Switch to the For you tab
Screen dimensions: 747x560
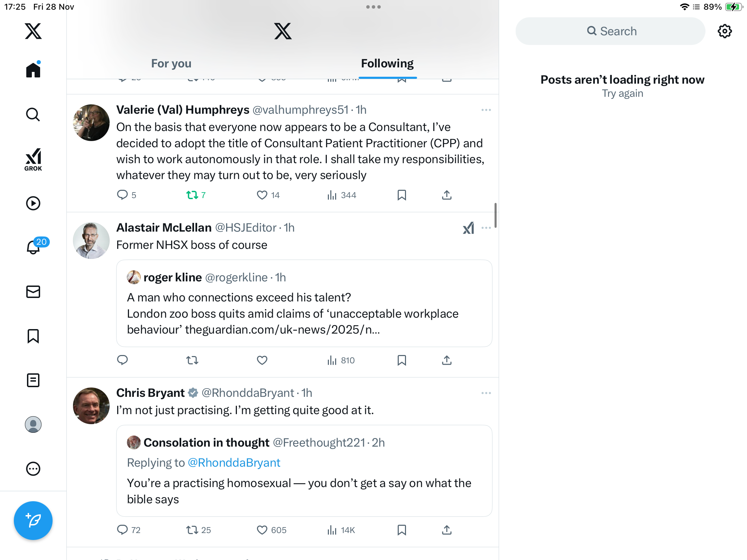tap(171, 64)
